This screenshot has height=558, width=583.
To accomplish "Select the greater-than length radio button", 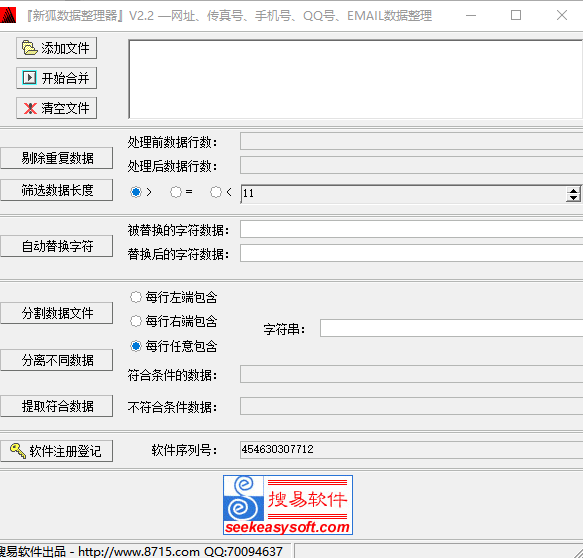I will 136,192.
